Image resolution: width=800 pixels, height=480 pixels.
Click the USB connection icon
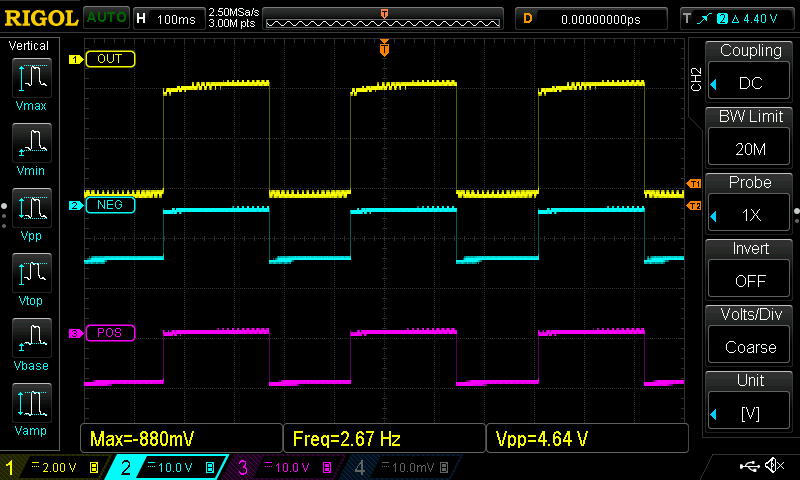click(x=746, y=466)
